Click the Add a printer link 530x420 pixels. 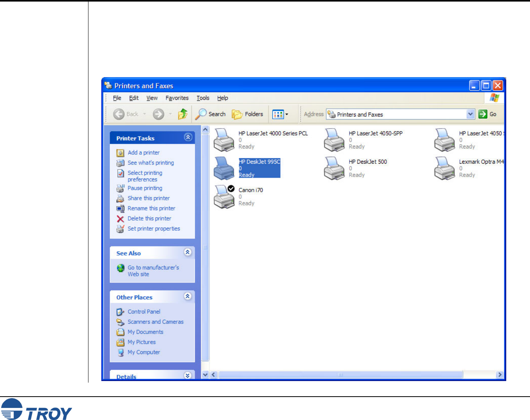click(143, 153)
